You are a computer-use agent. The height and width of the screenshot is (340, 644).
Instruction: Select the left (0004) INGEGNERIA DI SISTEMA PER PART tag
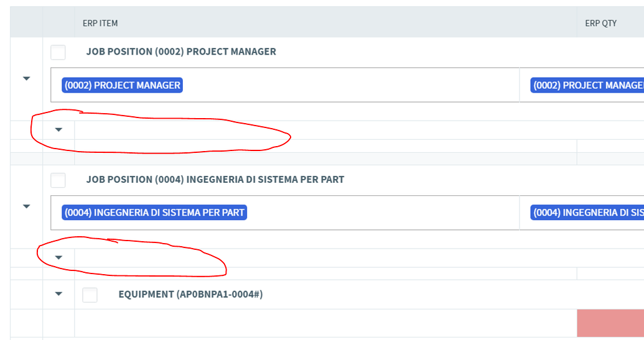[x=154, y=213]
